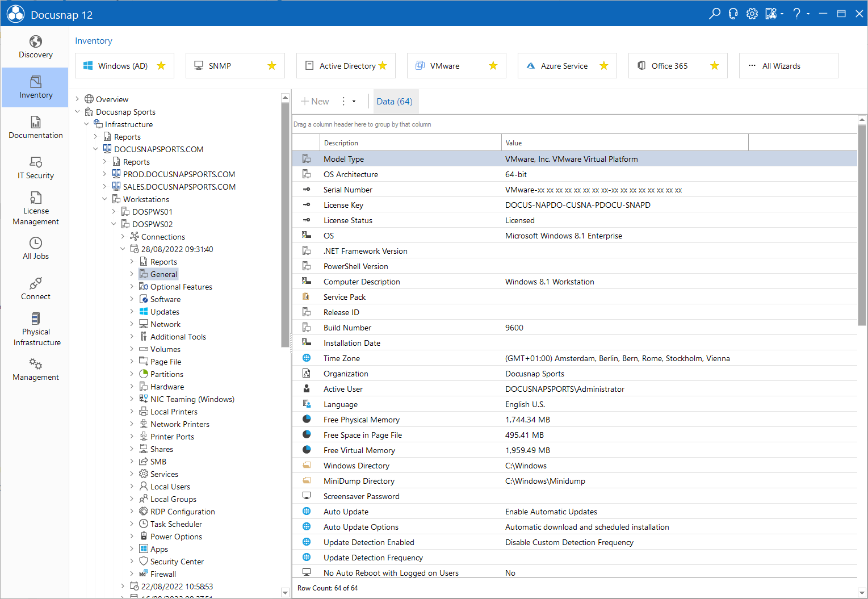Click the support headset icon
Viewport: 868px width, 599px height.
[733, 14]
